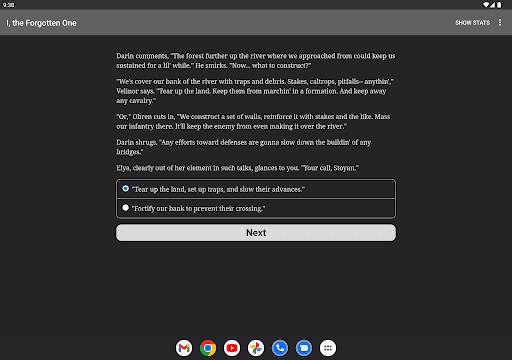Viewport: 512px width, 360px height.
Task: Open the app drawer grid icon
Action: coord(328,348)
